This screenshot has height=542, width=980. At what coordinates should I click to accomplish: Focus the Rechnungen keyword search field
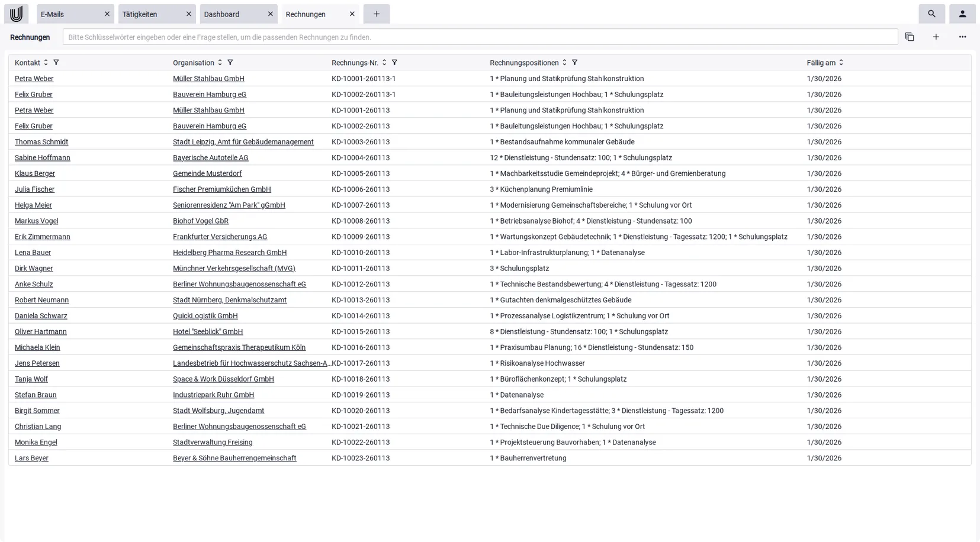click(x=480, y=37)
